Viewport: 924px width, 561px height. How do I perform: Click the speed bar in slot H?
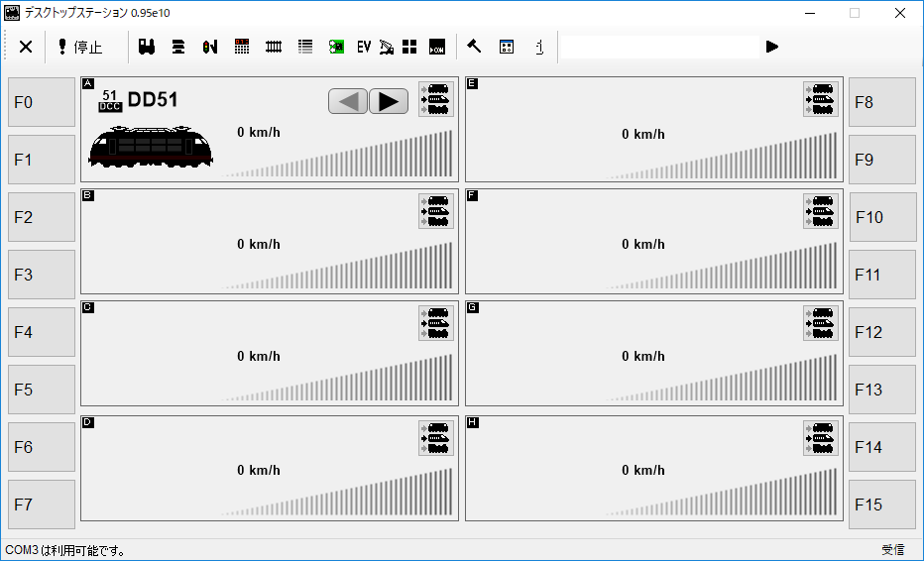tap(722, 492)
